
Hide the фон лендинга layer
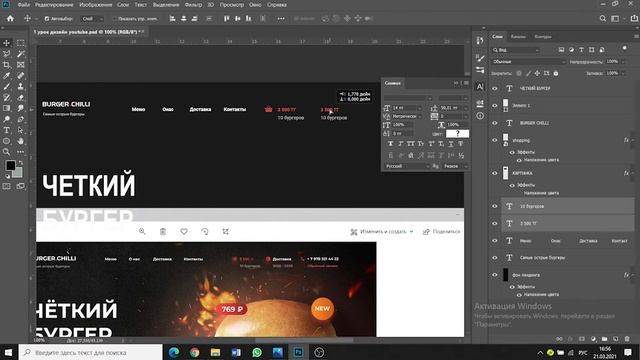[495, 275]
